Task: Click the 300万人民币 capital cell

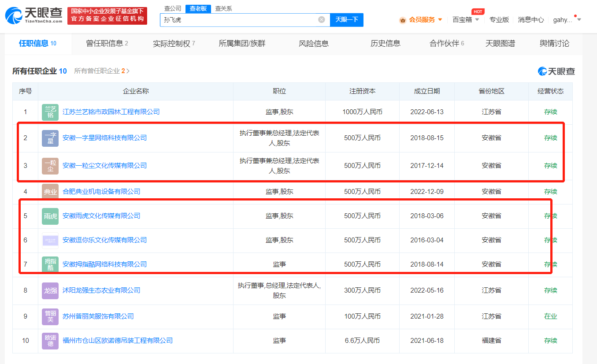Action: coord(363,290)
